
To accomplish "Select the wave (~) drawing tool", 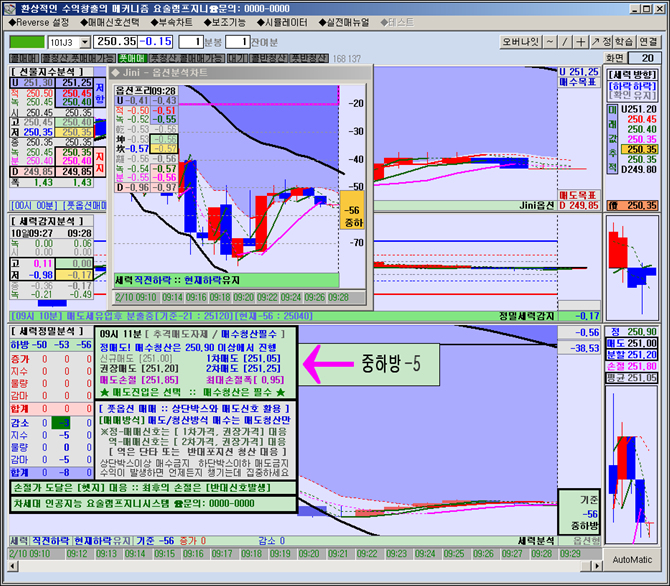I will 549,42.
